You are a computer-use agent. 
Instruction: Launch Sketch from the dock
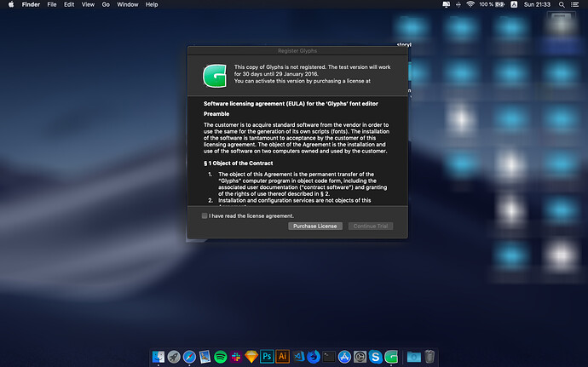251,357
